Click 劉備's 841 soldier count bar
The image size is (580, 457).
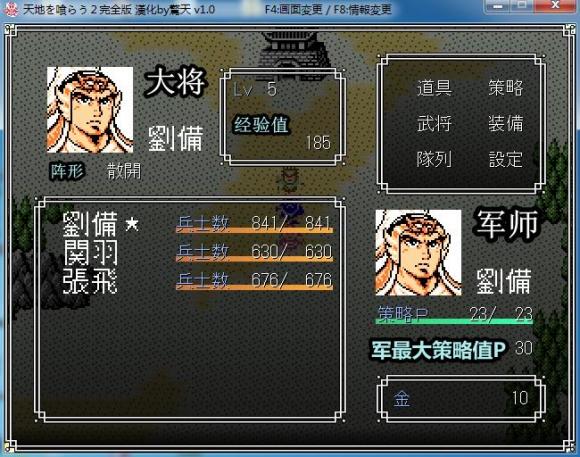pos(254,224)
